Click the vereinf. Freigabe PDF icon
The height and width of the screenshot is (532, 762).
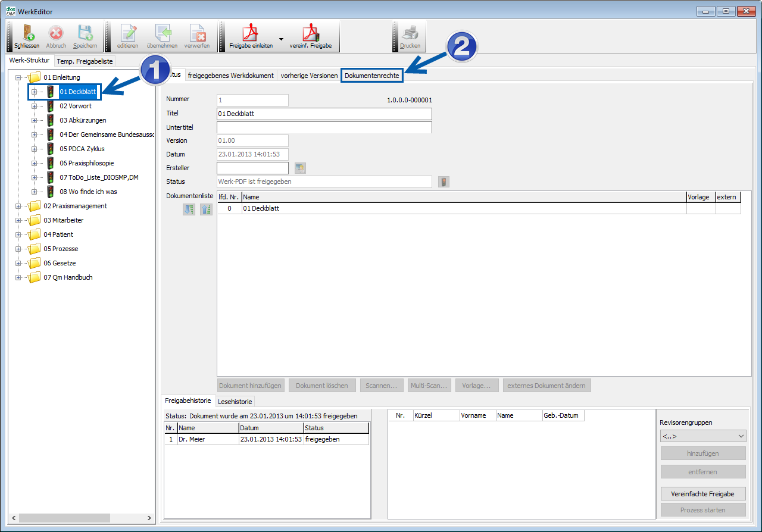pyautogui.click(x=310, y=33)
